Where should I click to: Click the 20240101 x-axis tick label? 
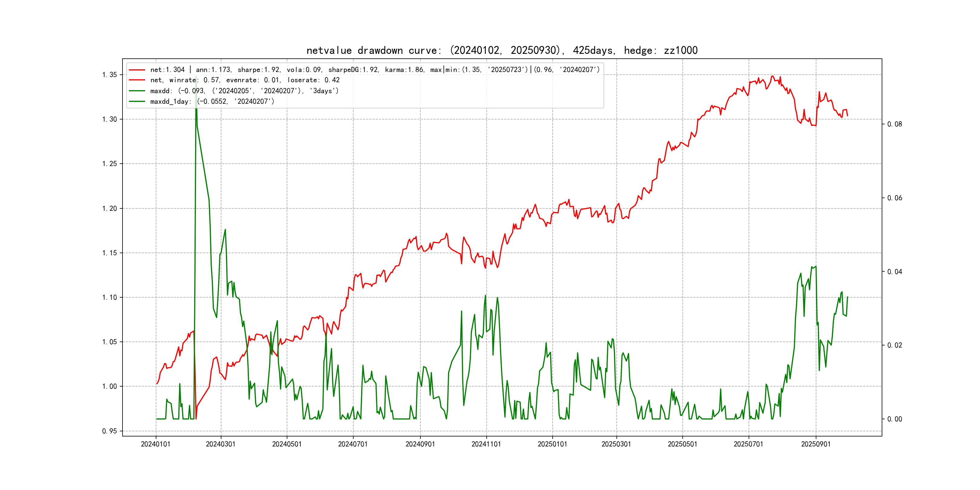click(x=155, y=444)
